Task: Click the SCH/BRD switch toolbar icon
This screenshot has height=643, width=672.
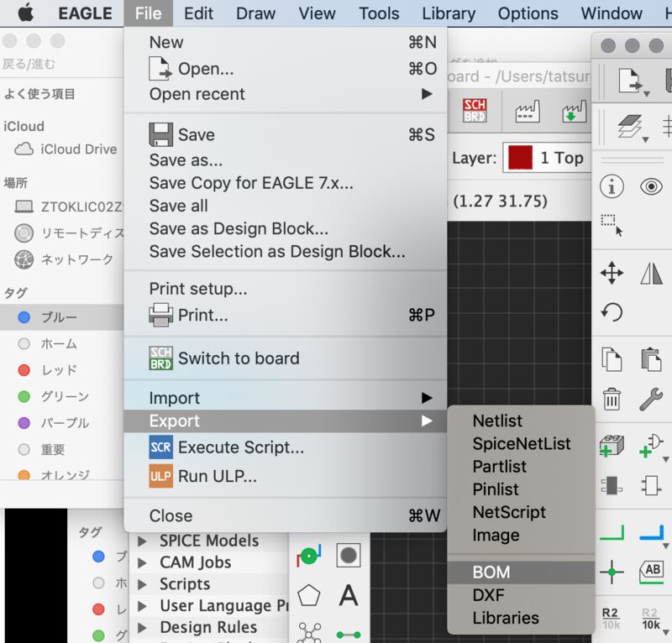Action: coord(475,111)
